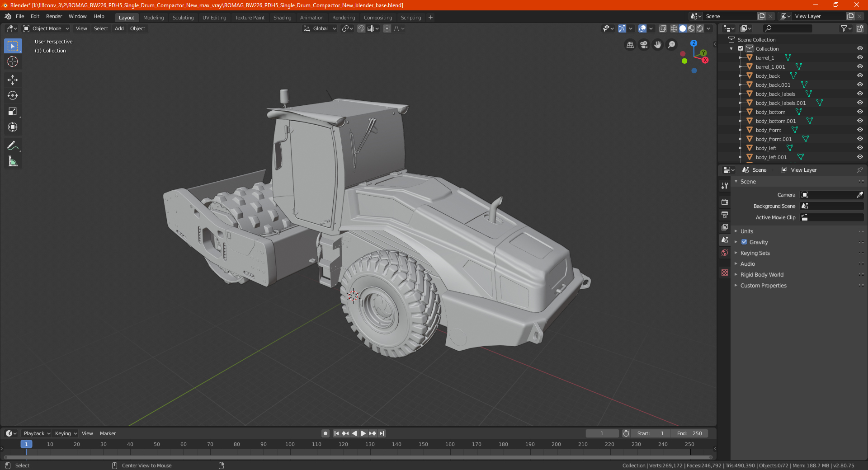Click the camera eyedropper icon
Screen dimensions: 868x470
[859, 195]
